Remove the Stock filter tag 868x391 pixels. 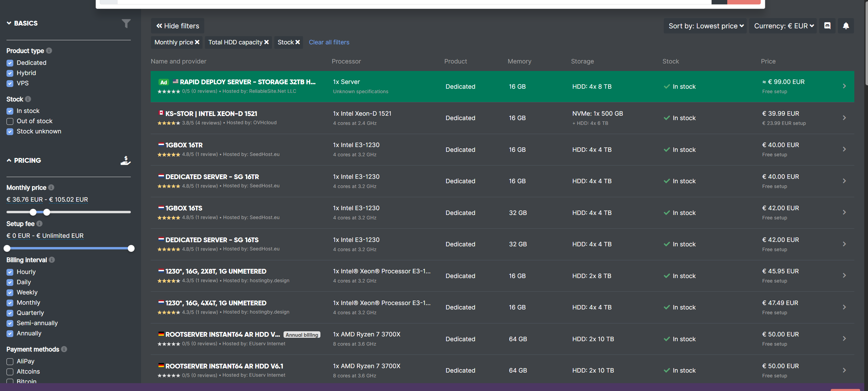pyautogui.click(x=298, y=42)
